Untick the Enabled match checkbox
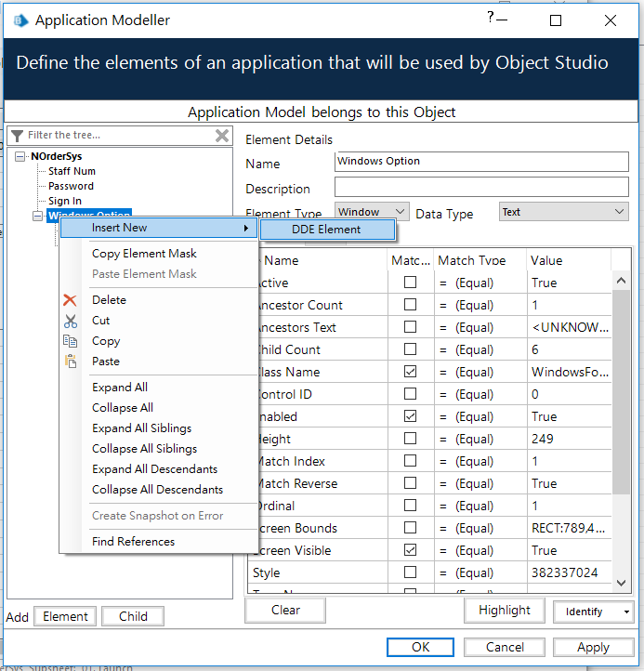Viewport: 644px width, 671px height. (410, 416)
